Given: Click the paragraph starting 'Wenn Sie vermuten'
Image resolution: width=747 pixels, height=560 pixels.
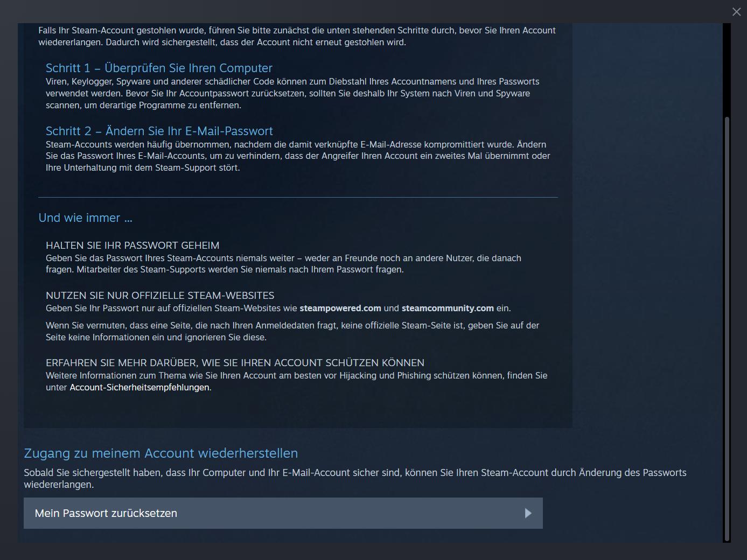Looking at the screenshot, I should click(x=292, y=331).
